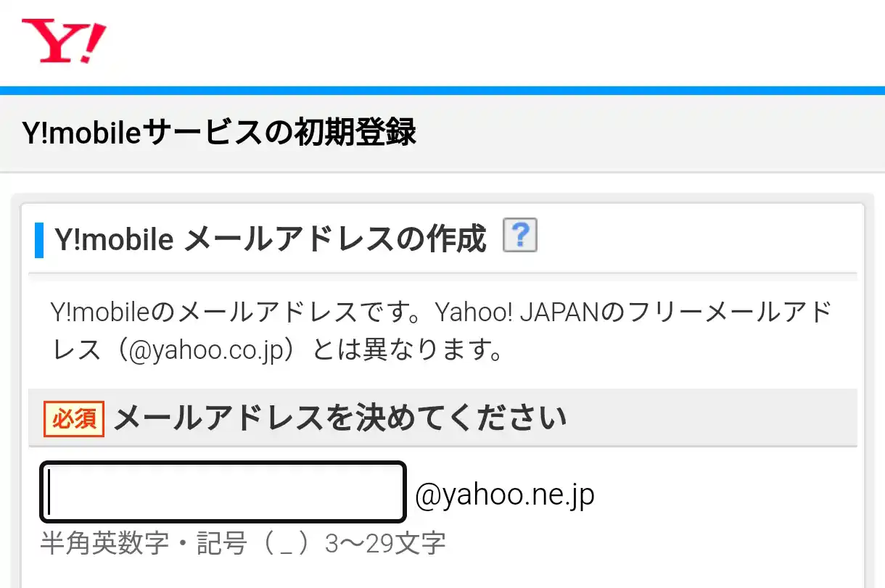
Task: Open help next to the section heading
Action: [x=520, y=235]
